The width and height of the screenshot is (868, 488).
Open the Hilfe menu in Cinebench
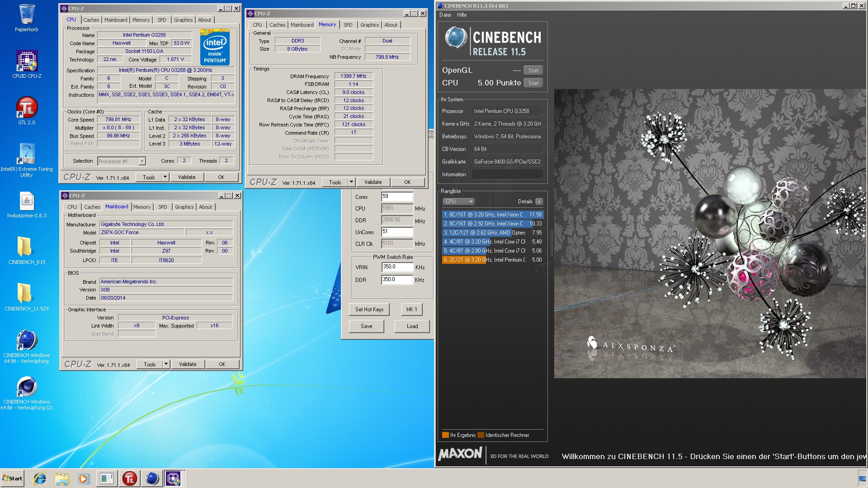coord(462,15)
